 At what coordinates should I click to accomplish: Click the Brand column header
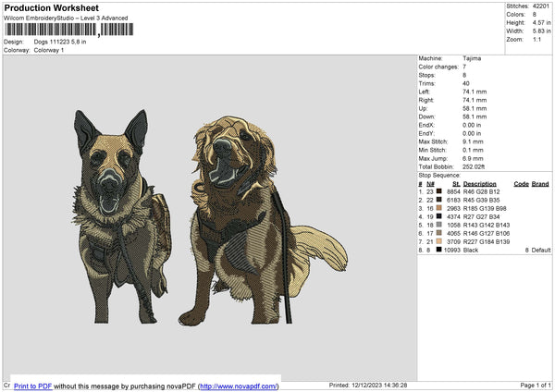(540, 183)
